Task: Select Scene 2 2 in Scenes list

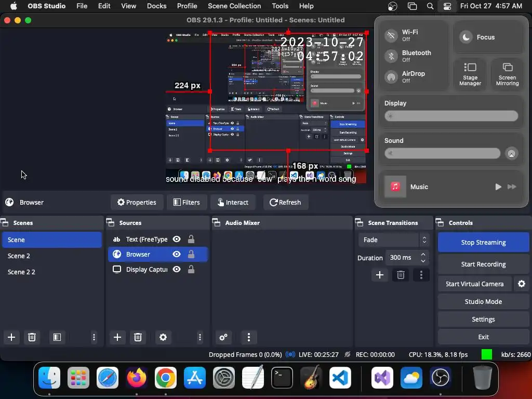Action: [x=52, y=272]
